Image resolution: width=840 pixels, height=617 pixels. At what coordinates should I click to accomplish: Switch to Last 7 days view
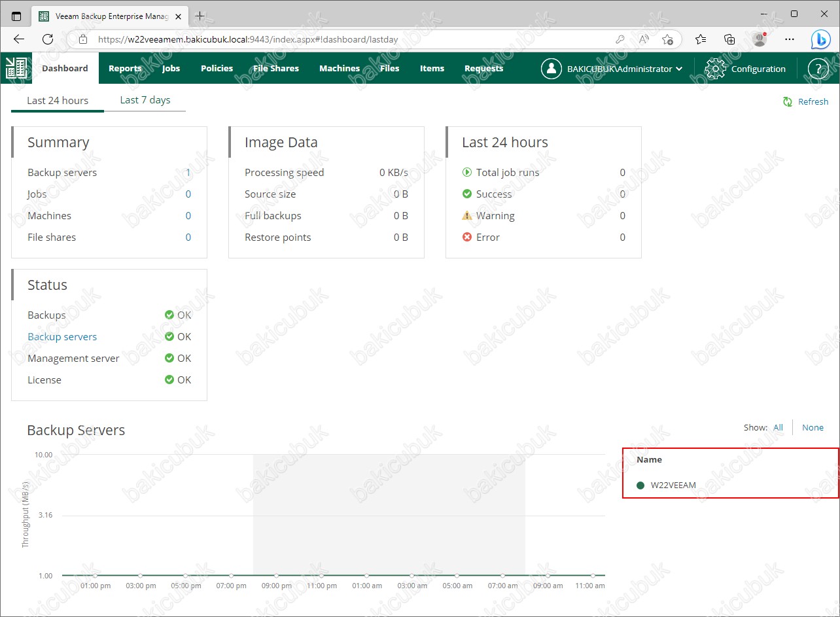[145, 100]
